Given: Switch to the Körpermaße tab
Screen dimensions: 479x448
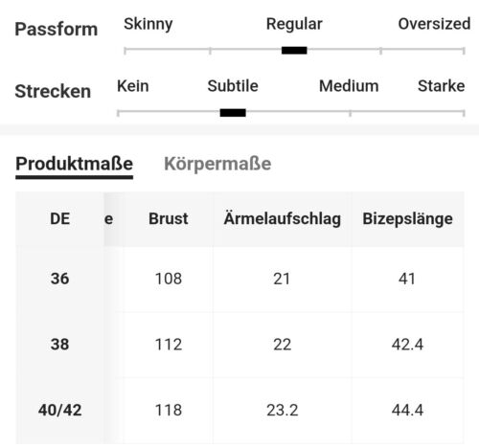Looking at the screenshot, I should pos(217,165).
